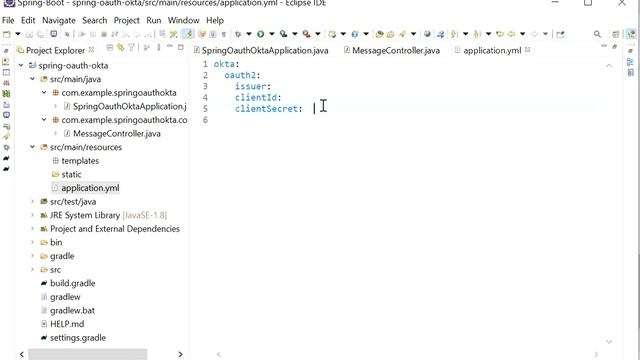640x360 pixels.
Task: Open the Window menu
Action: (184, 20)
